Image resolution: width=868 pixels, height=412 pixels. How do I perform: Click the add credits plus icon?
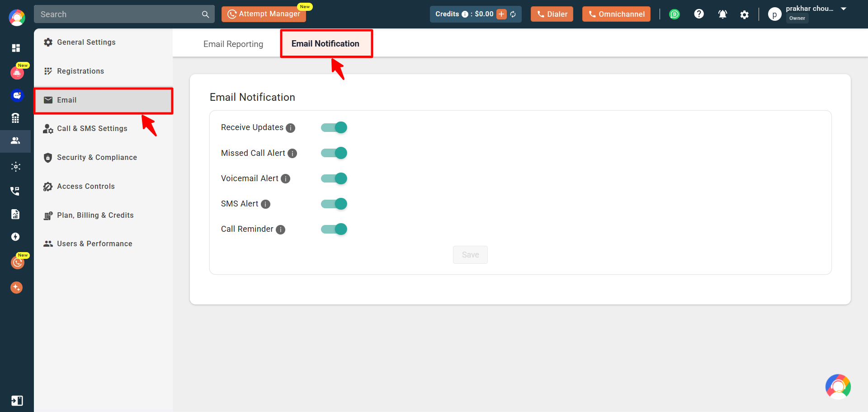pos(501,14)
